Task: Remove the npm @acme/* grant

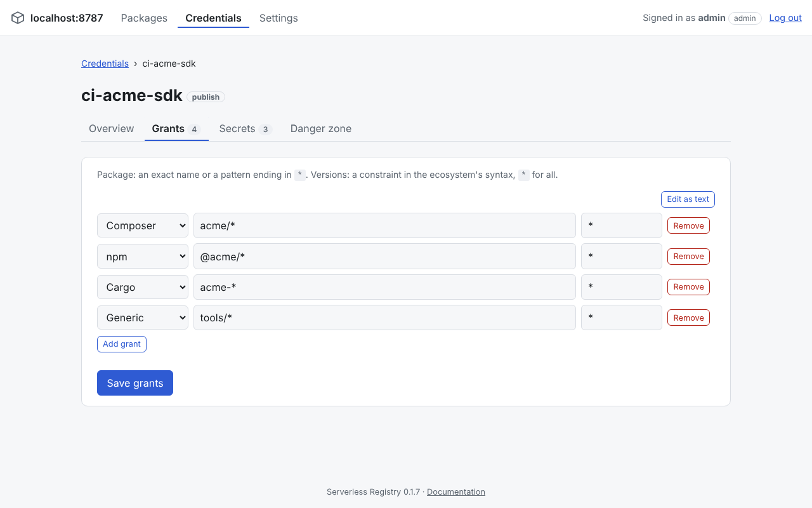Action: click(x=688, y=257)
